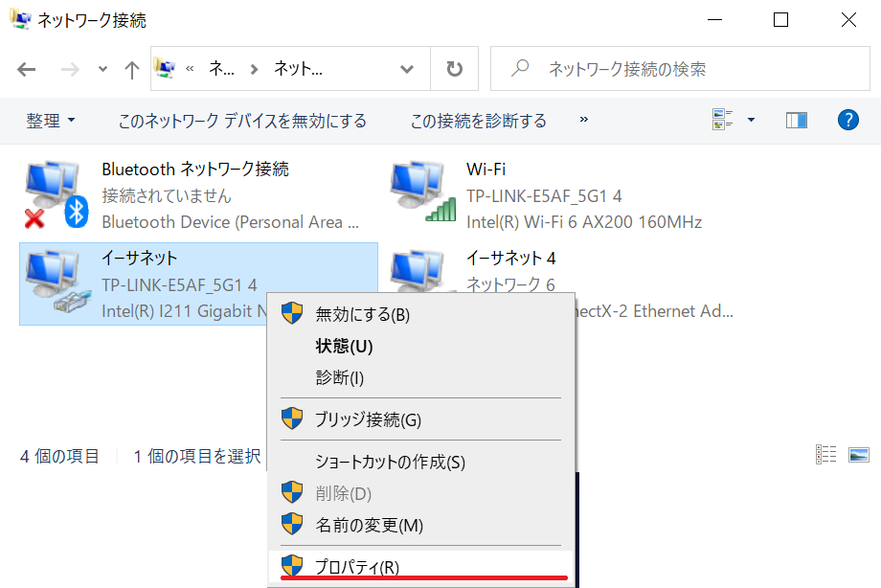881x588 pixels.
Task: Choose ショートカットの作成(S) menu entry
Action: (421, 462)
